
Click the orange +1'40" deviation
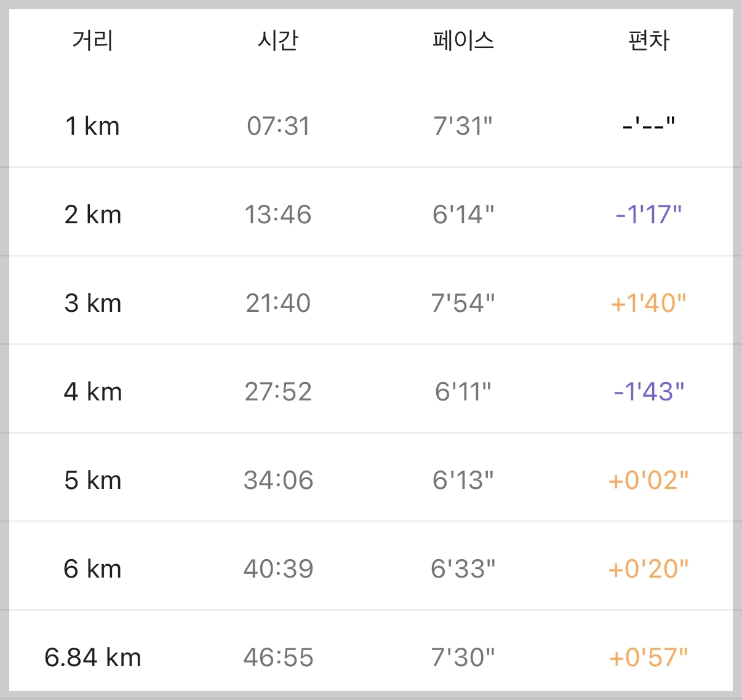pyautogui.click(x=648, y=303)
